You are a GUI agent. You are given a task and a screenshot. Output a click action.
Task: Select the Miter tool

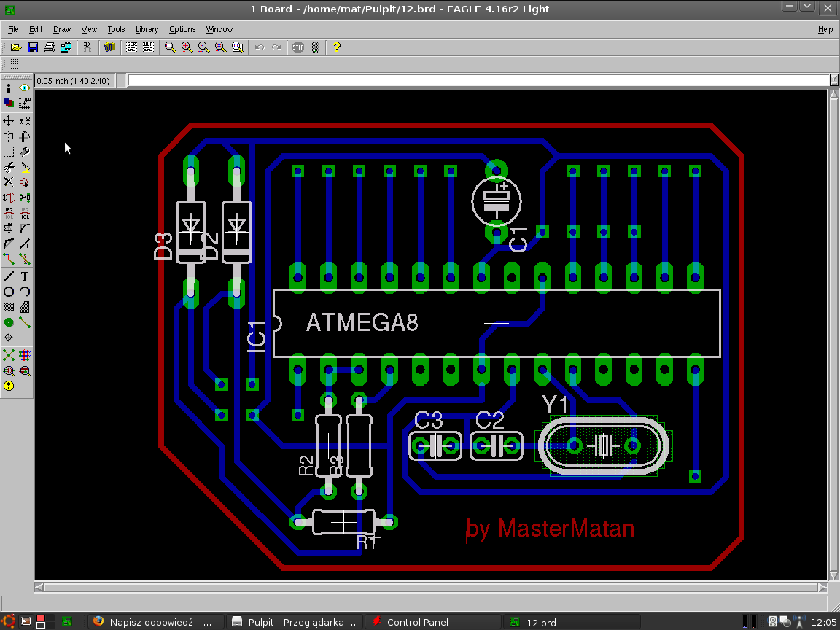[25, 229]
